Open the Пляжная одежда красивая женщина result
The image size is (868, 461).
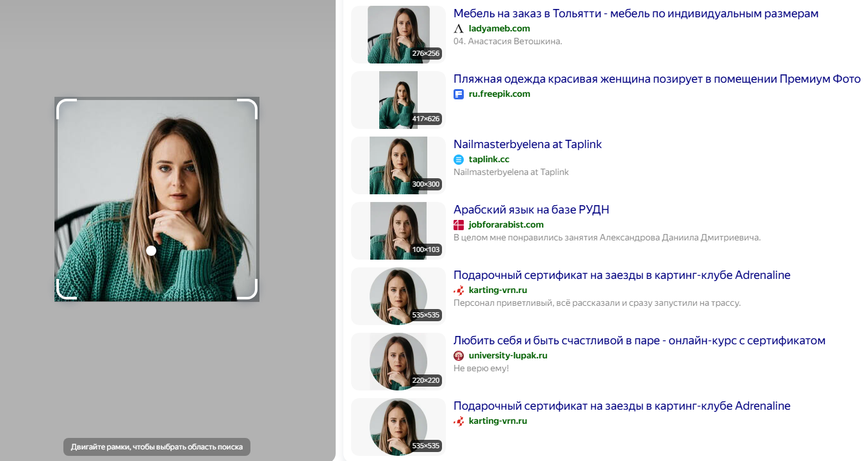point(657,79)
